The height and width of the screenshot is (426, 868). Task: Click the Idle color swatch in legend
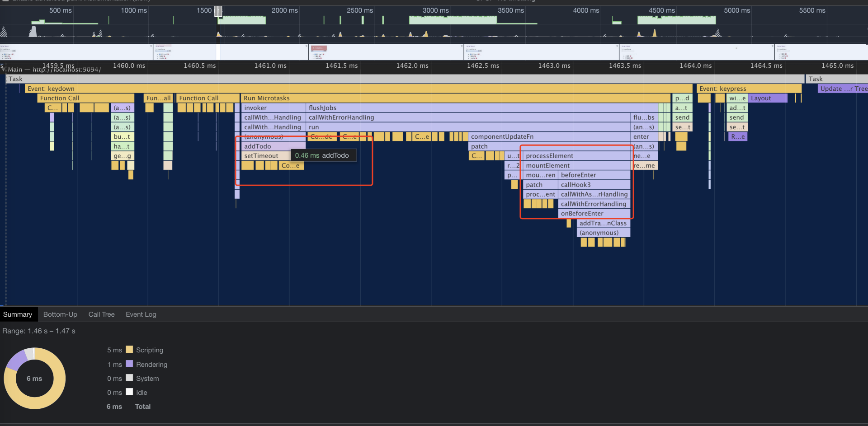[129, 392]
